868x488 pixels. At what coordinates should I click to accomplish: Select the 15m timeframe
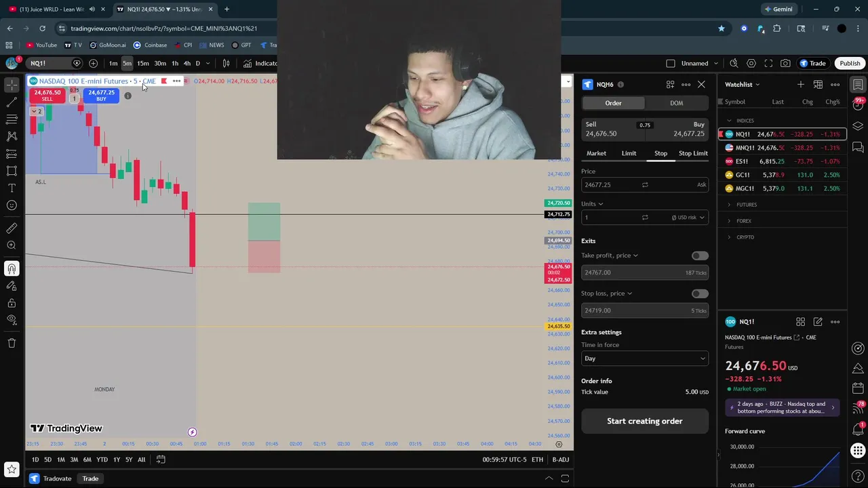[143, 63]
